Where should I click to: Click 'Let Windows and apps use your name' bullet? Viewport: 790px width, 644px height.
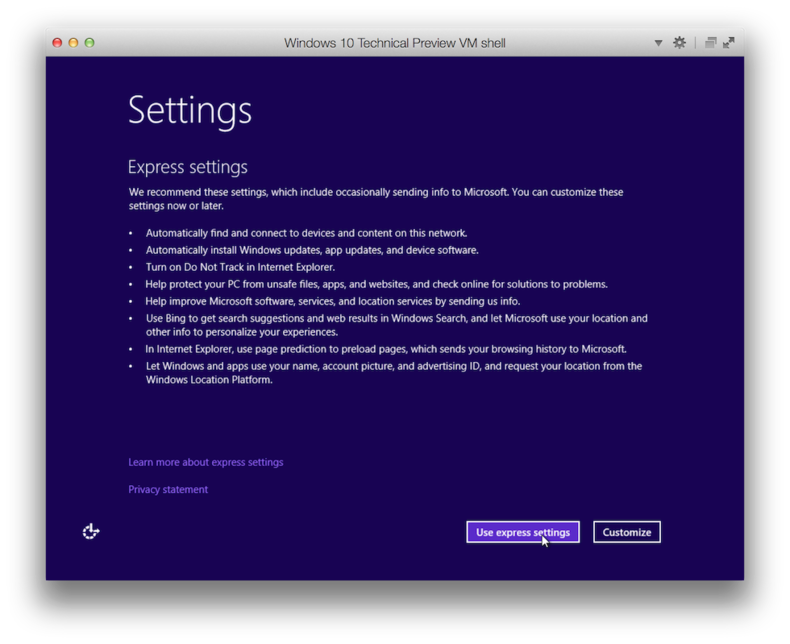(x=394, y=373)
